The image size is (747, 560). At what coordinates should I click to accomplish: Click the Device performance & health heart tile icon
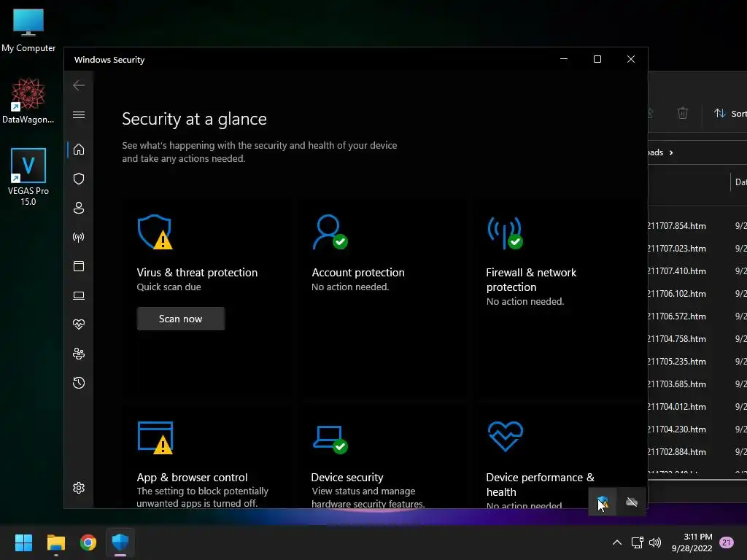pos(505,437)
